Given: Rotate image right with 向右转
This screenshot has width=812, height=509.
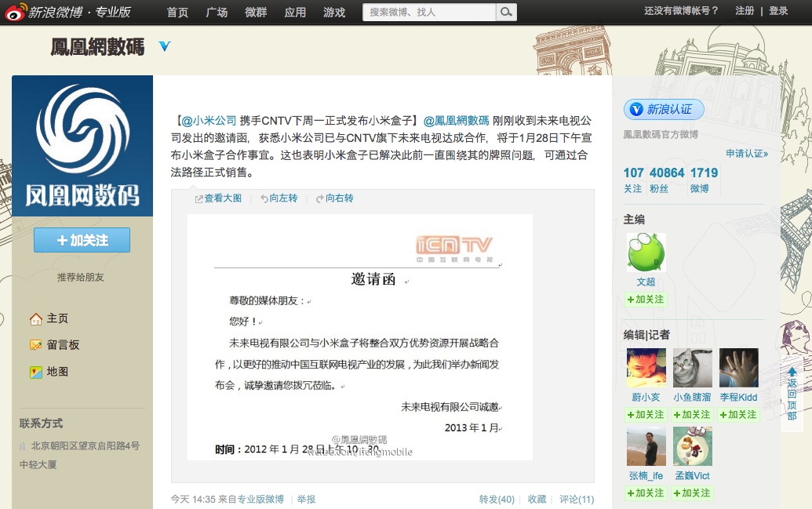Looking at the screenshot, I should pos(334,198).
